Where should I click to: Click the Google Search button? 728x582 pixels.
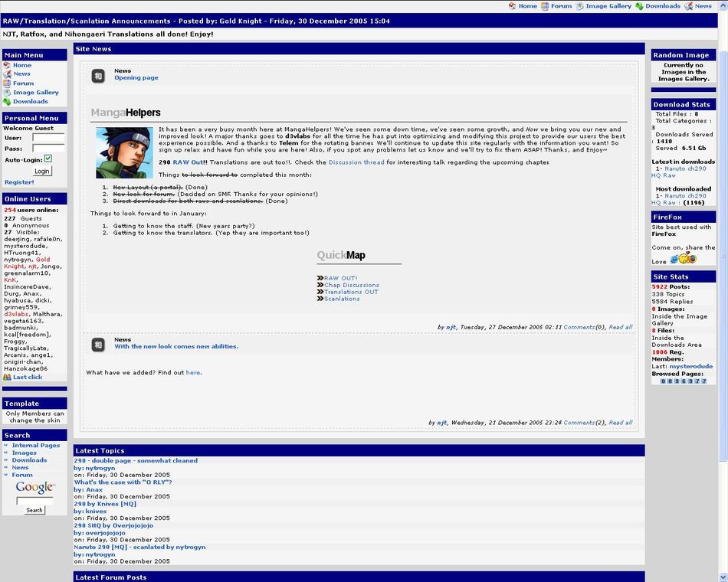[x=34, y=510]
